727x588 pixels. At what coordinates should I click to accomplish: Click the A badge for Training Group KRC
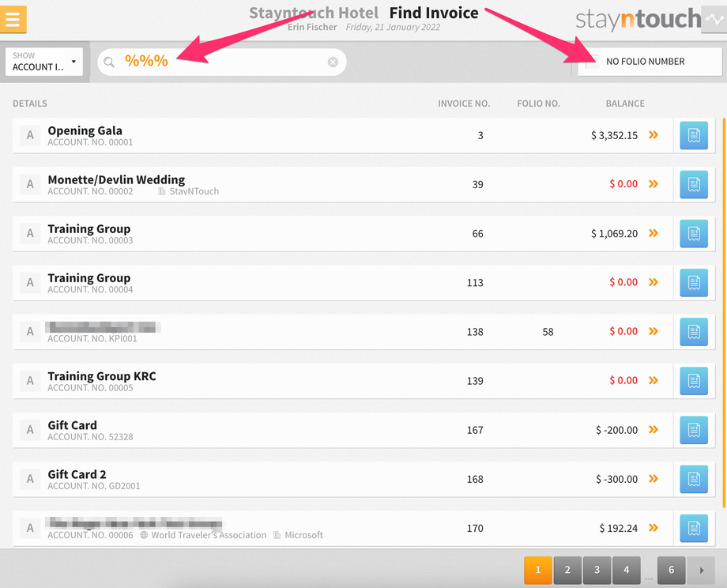30,381
